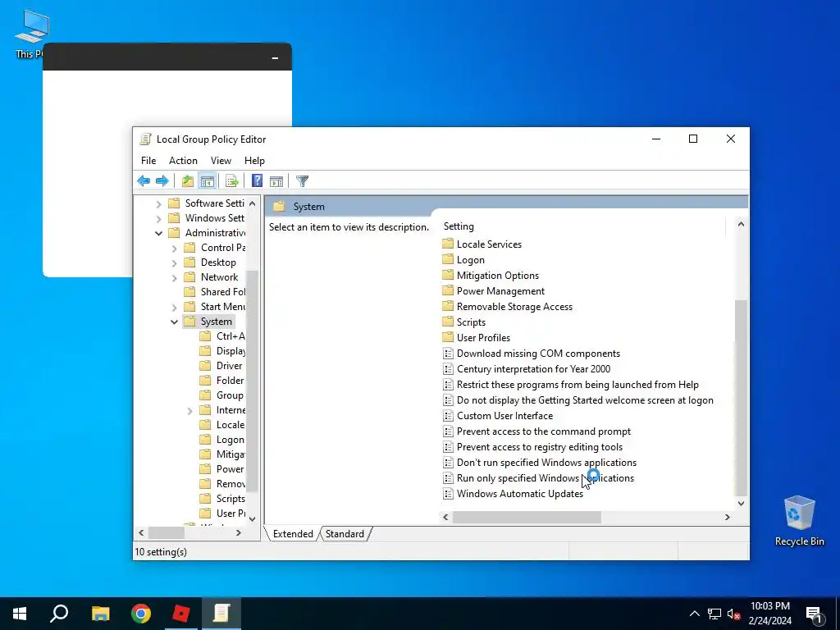The height and width of the screenshot is (630, 840).
Task: Open the Windows Start menu
Action: [x=20, y=614]
